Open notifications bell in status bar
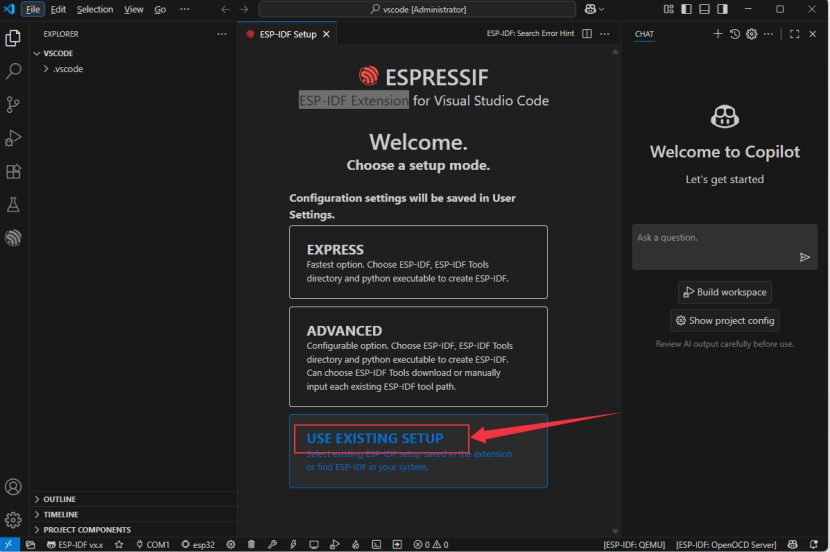The height and width of the screenshot is (552, 830). [x=814, y=544]
